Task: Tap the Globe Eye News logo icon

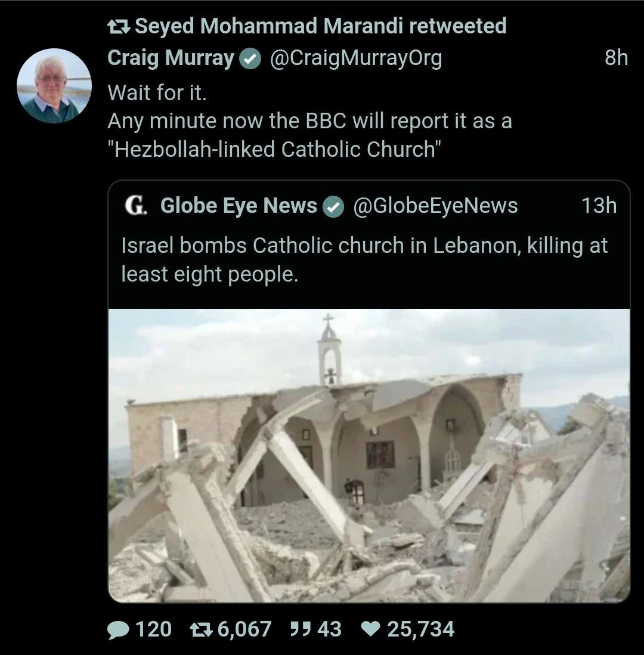Action: (137, 205)
